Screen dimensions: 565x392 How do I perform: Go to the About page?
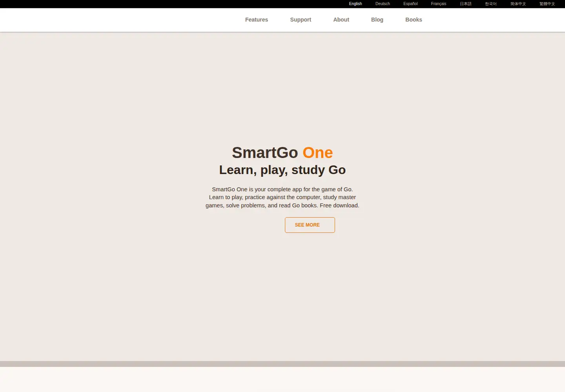click(x=341, y=20)
